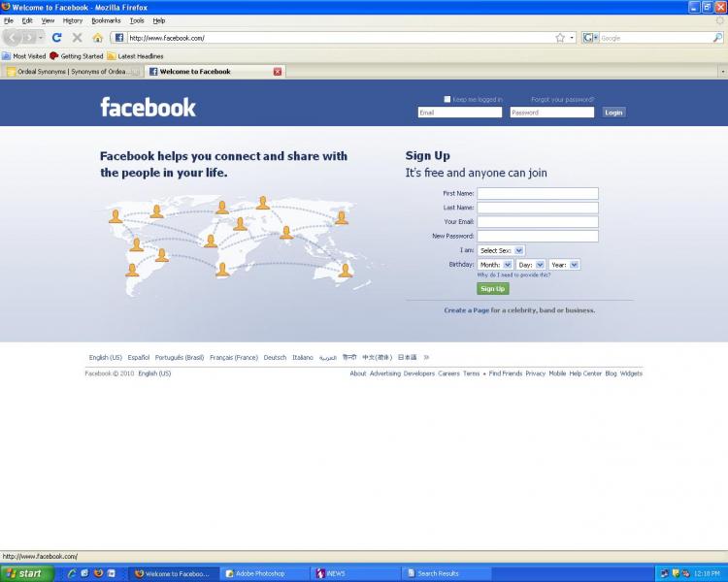This screenshot has width=728, height=582.
Task: Open the birthday Year dropdown
Action: (564, 265)
